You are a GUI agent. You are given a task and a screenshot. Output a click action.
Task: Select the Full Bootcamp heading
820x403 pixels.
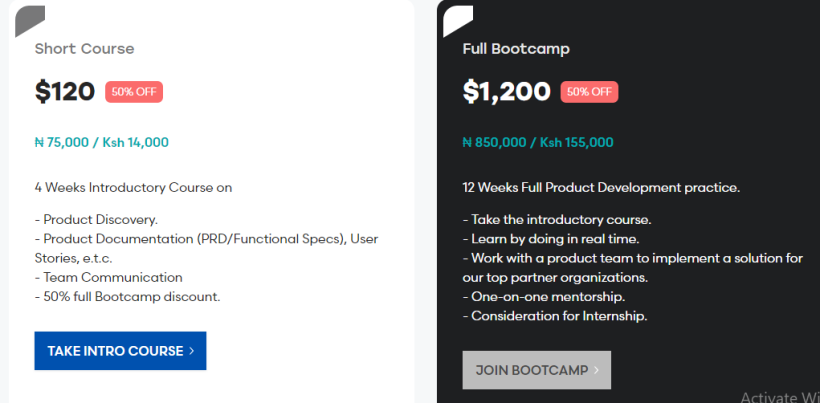pyautogui.click(x=516, y=49)
